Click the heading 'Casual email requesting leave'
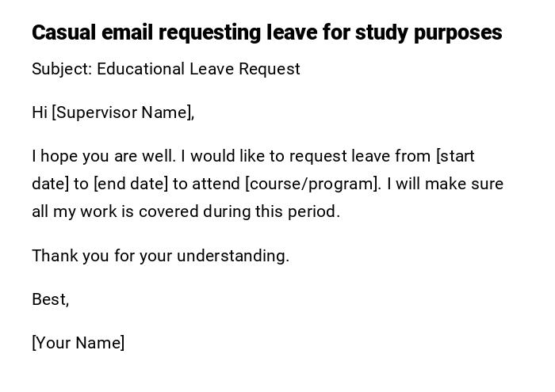This screenshot has width=555, height=392. [266, 32]
